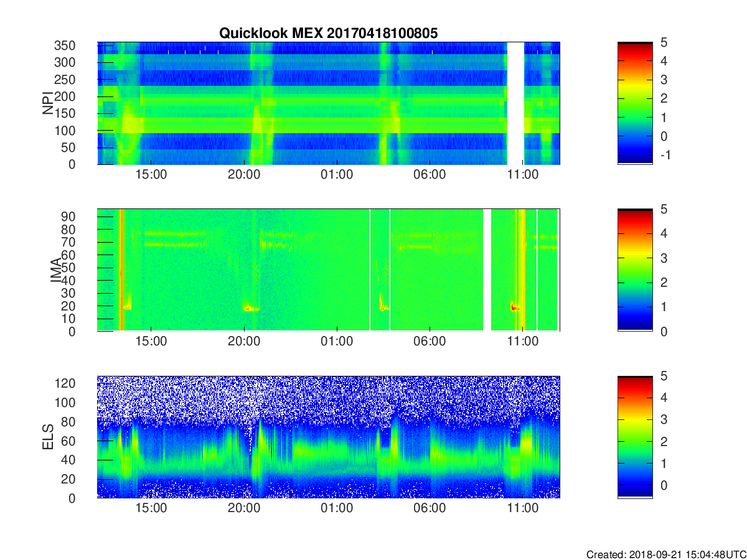Image resolution: width=747 pixels, height=560 pixels.
Task: Click "06:00" under the IMA plot
Action: pyautogui.click(x=430, y=342)
